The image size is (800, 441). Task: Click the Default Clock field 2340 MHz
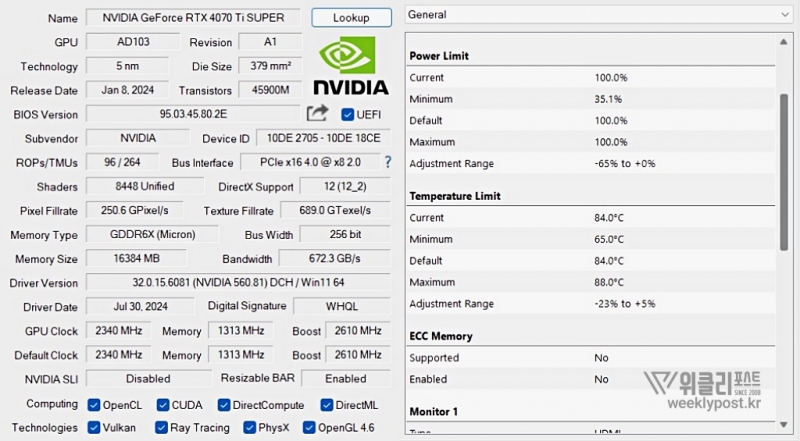118,355
